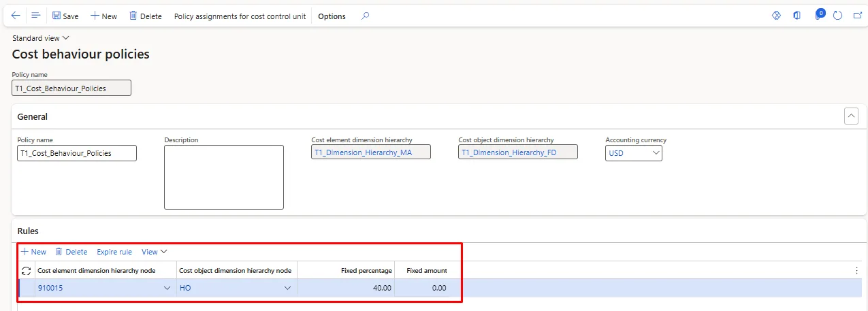Expand the HO cost object dropdown

[288, 288]
